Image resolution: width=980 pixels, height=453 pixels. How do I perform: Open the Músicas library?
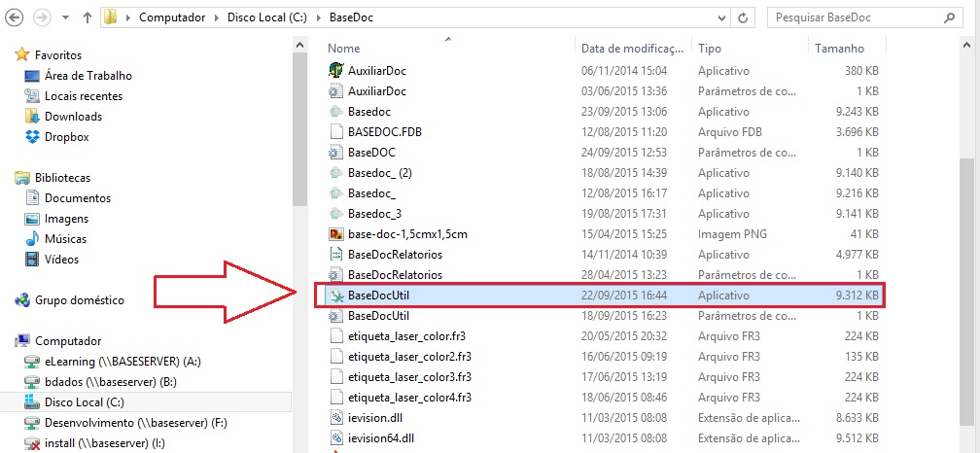click(65, 239)
